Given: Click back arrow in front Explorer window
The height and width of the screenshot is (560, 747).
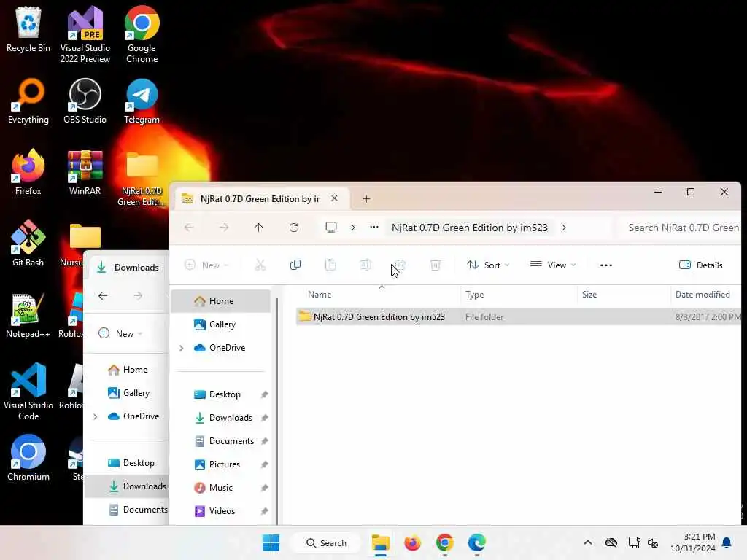Looking at the screenshot, I should (x=189, y=227).
